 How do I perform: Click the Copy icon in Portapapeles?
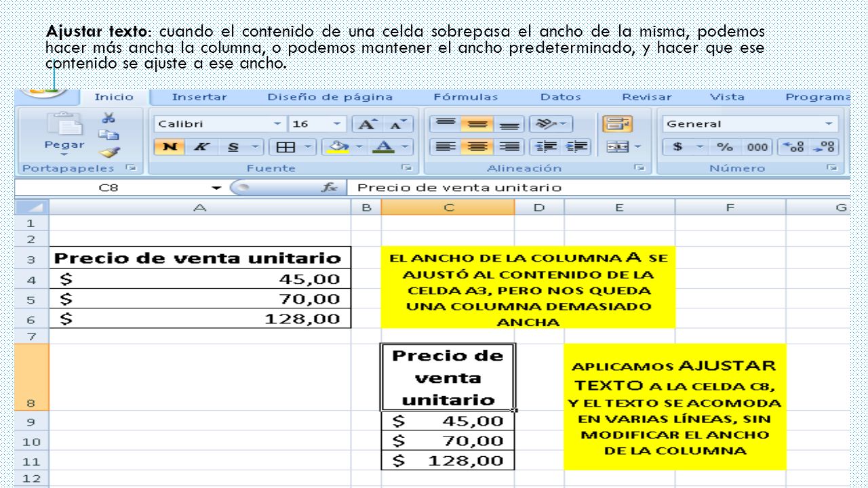[x=107, y=134]
